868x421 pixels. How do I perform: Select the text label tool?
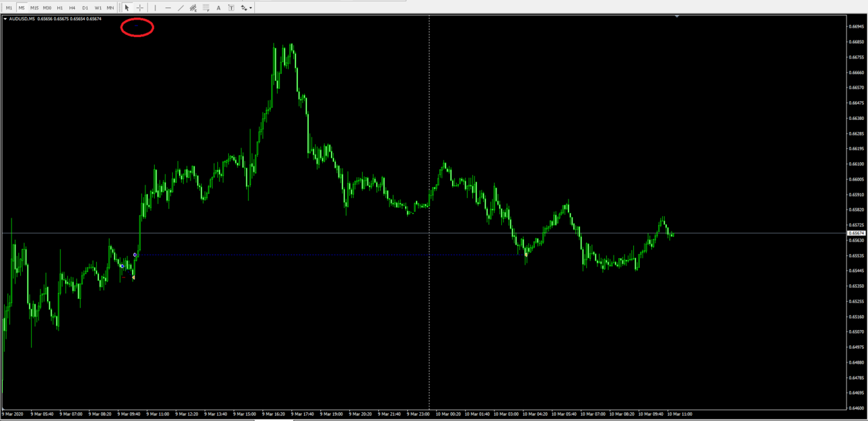231,8
